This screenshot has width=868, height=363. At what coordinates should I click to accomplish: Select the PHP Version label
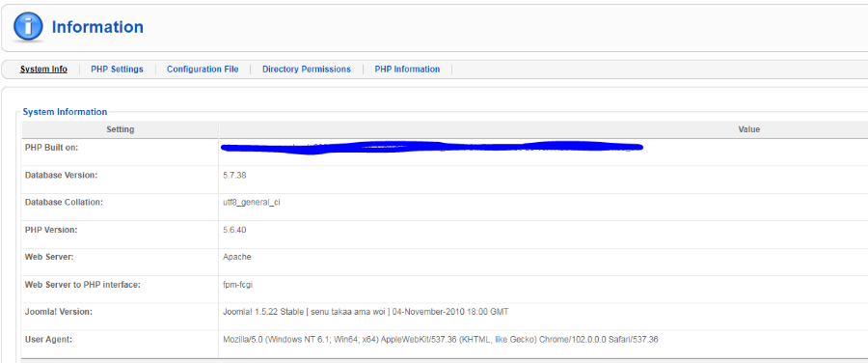tap(51, 230)
